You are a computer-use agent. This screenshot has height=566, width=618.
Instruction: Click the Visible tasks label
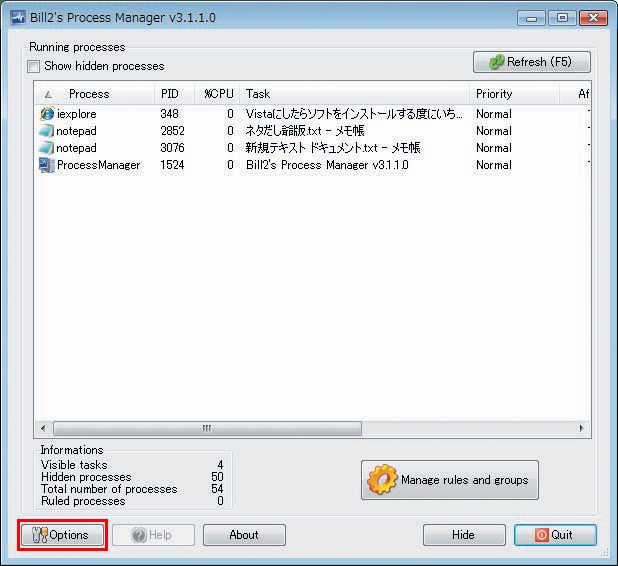click(74, 465)
